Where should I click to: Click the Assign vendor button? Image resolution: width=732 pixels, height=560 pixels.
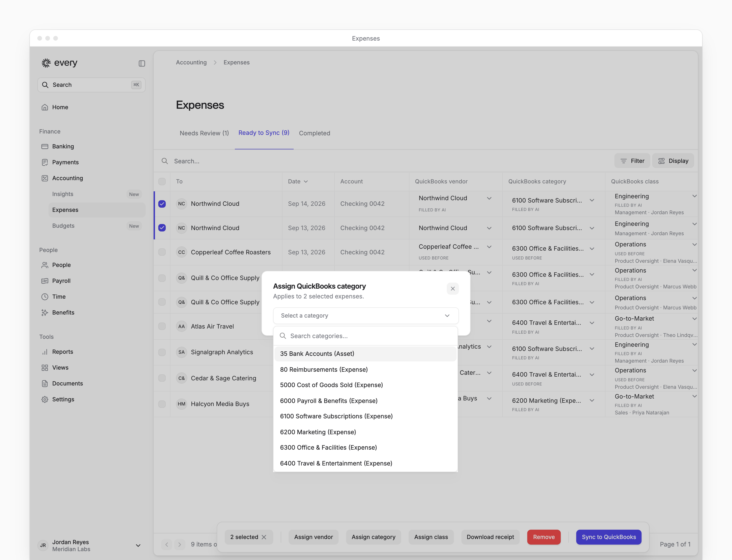pos(313,537)
